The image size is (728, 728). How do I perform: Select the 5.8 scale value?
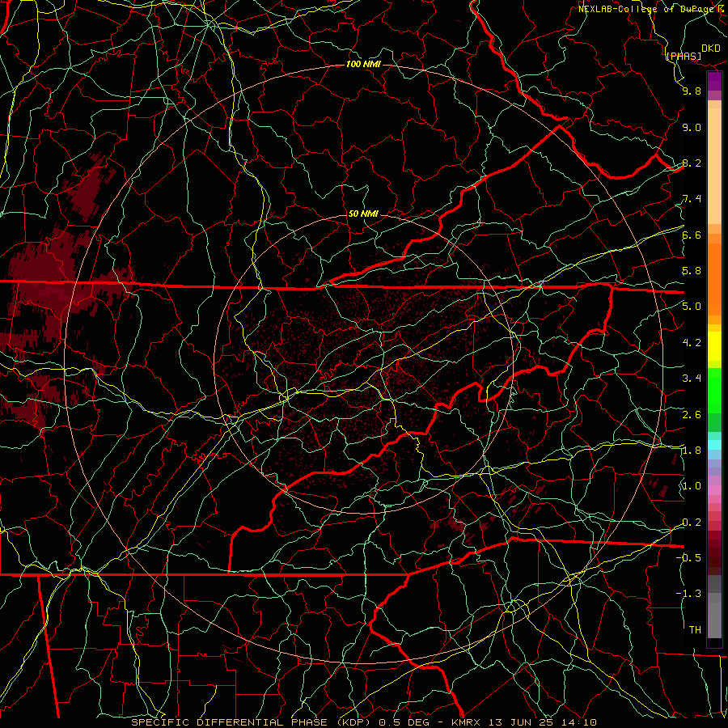point(692,271)
